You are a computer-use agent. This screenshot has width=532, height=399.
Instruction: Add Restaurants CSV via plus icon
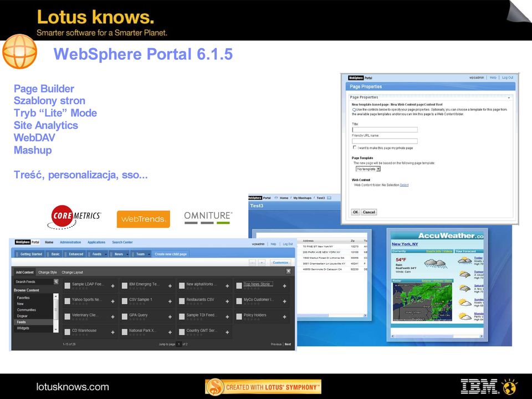227,301
